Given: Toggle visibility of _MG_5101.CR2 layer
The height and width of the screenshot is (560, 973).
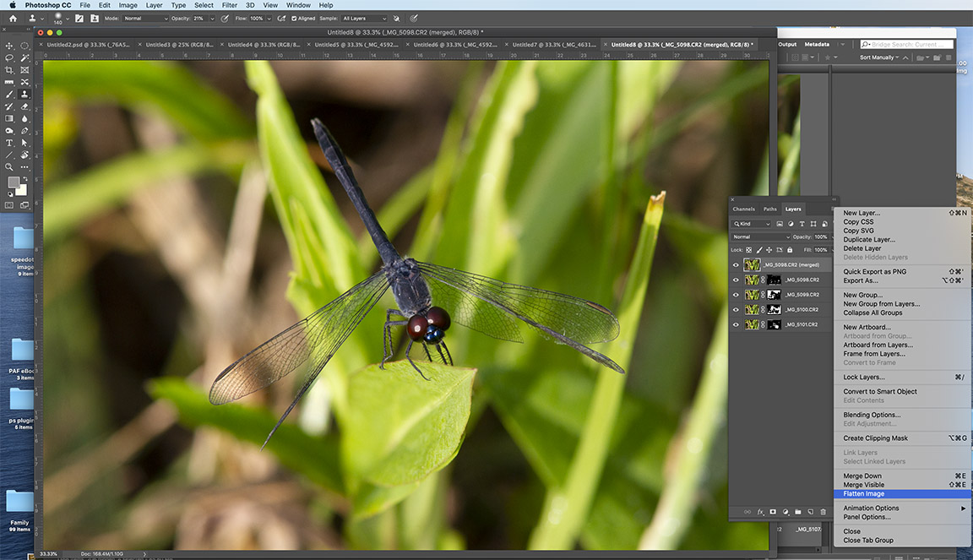Looking at the screenshot, I should pyautogui.click(x=736, y=324).
